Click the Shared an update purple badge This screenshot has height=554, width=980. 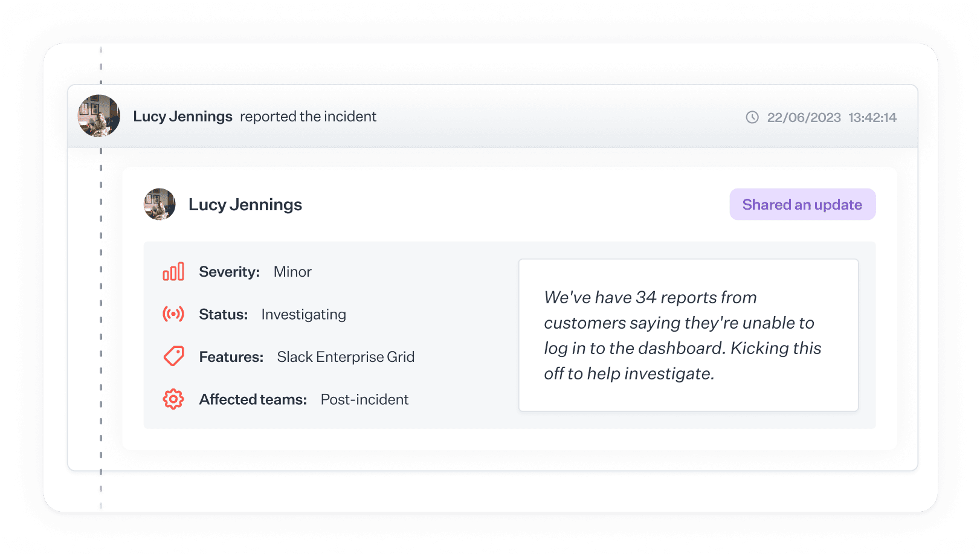[x=802, y=204]
